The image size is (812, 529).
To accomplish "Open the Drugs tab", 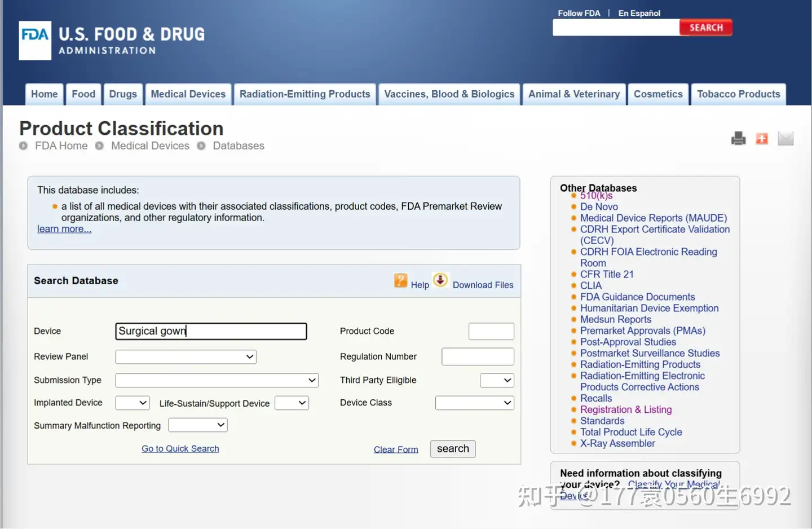I will coord(123,94).
